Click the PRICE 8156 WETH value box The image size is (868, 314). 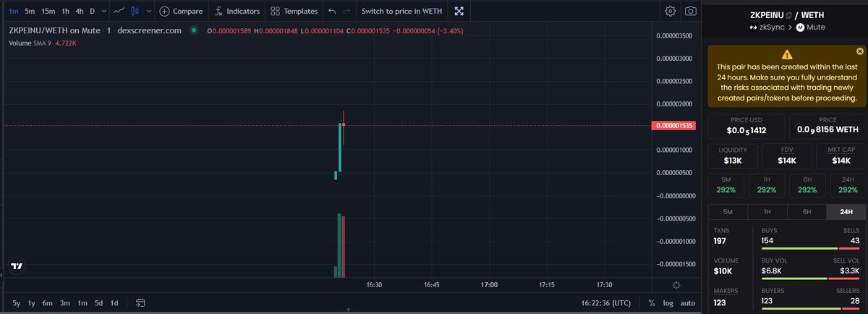(x=827, y=126)
